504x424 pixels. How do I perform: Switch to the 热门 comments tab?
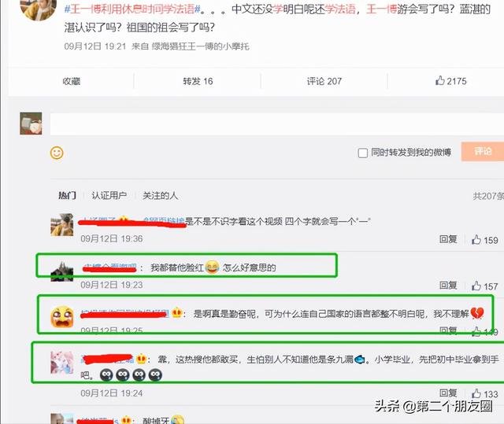point(67,195)
